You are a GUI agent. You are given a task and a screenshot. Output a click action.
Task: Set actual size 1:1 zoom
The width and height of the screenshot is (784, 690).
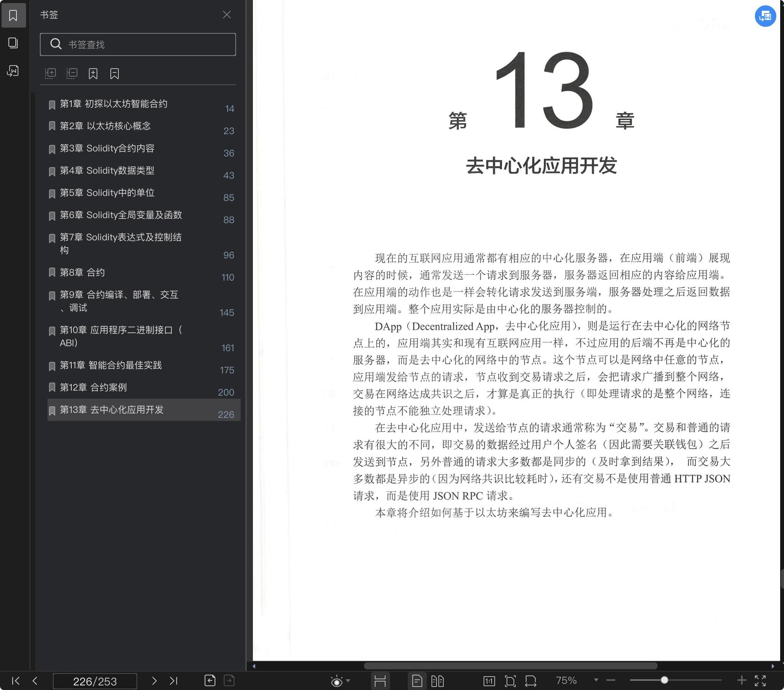(x=489, y=681)
